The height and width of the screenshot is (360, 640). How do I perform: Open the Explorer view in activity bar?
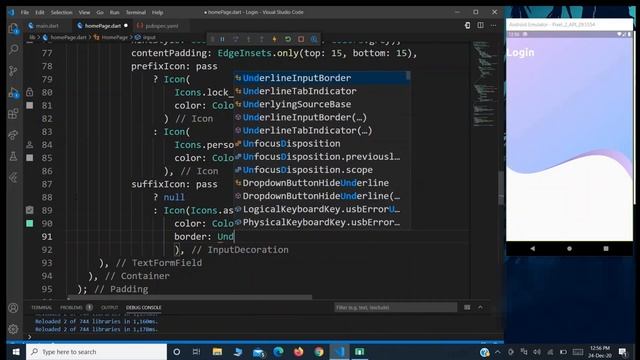[13, 29]
